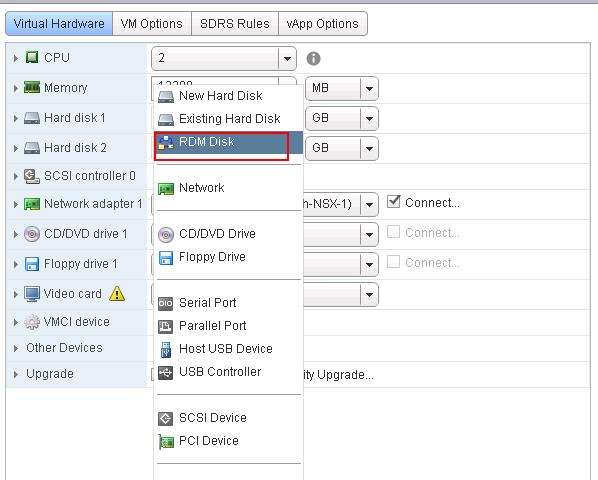Viewport: 598px width, 480px height.
Task: Expand the Hard disk 1 row
Action: (x=16, y=118)
